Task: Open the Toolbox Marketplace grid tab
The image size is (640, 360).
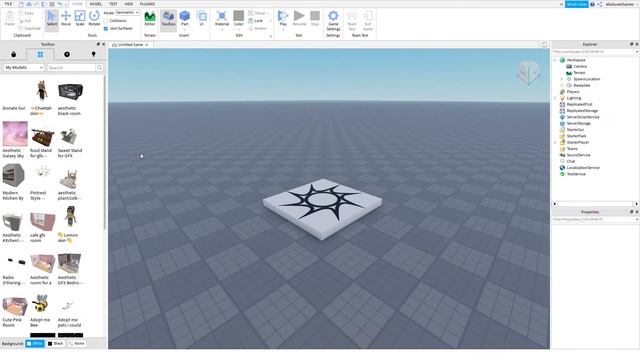Action: click(x=40, y=54)
